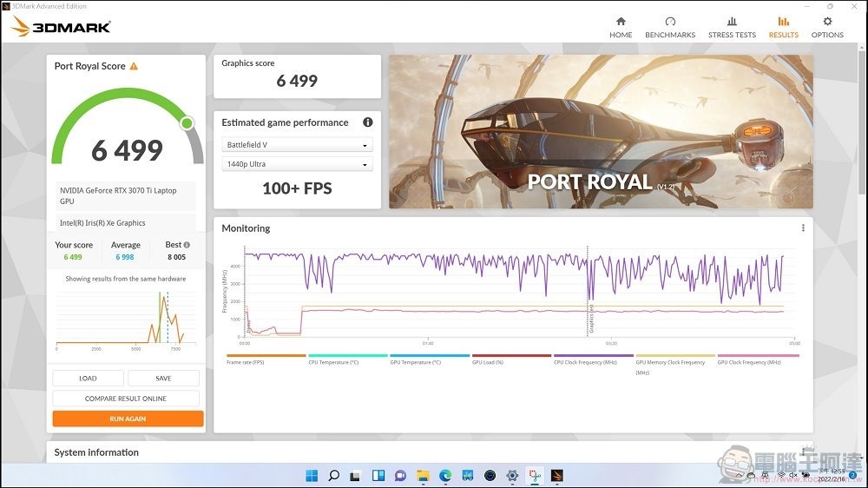
Task: Click the Best score info icon
Action: (187, 245)
